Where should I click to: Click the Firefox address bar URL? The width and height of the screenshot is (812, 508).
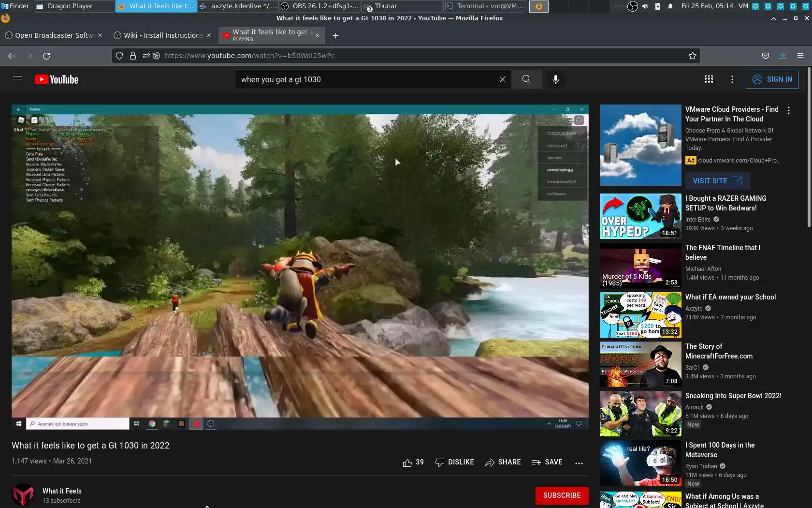click(x=249, y=56)
